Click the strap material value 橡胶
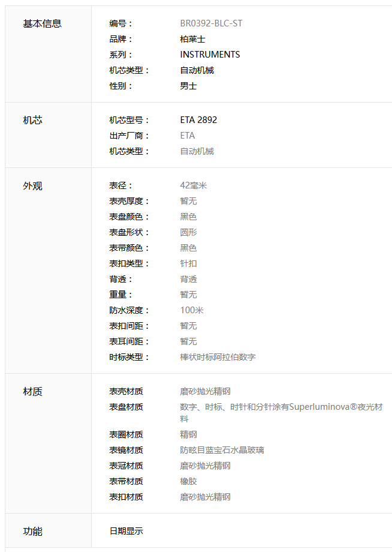 tap(188, 481)
